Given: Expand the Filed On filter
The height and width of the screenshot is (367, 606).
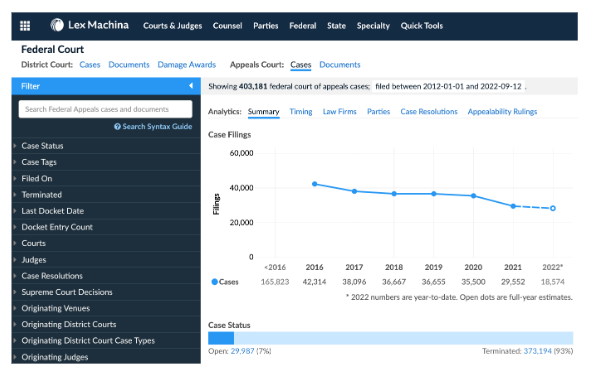Looking at the screenshot, I should pos(106,178).
